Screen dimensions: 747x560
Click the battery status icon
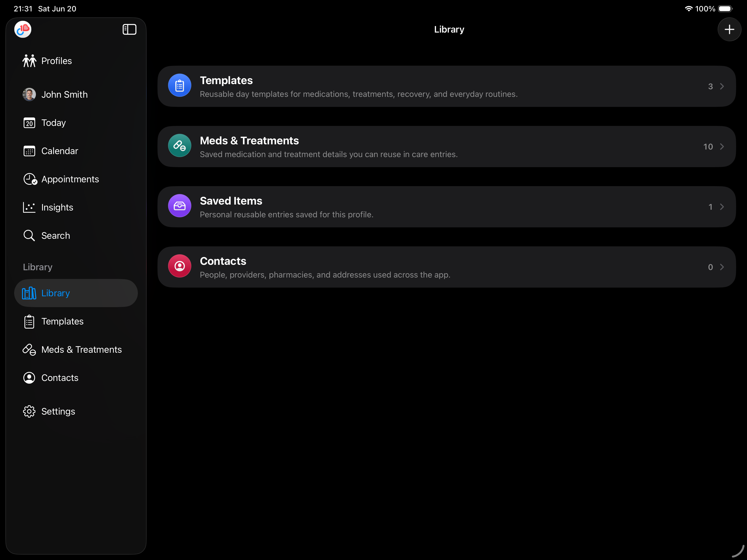[x=725, y=9]
